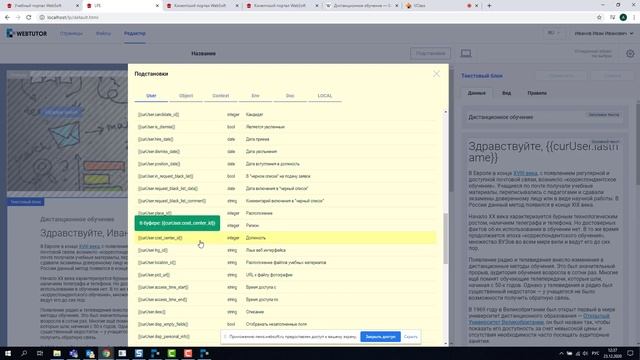This screenshot has height=360, width=640.
Task: Click the Дистанционное обучение title field
Action: coord(544,117)
